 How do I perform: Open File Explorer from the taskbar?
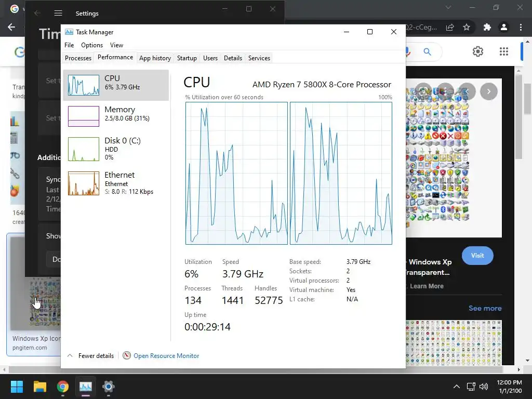tap(39, 387)
